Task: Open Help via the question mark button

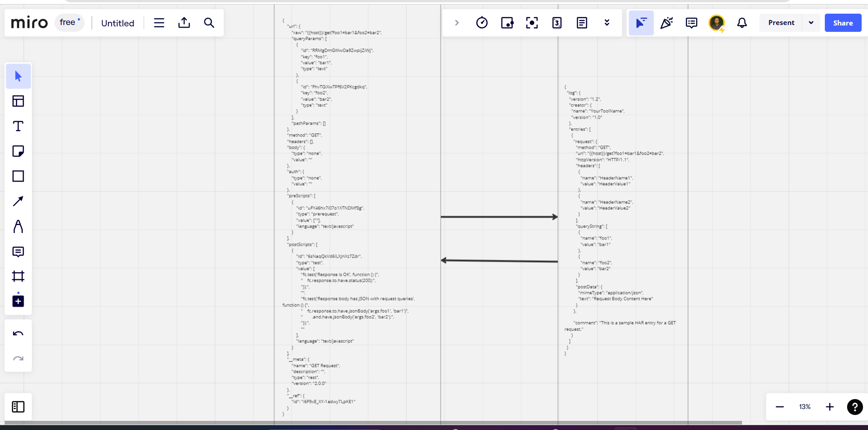Action: tap(855, 407)
